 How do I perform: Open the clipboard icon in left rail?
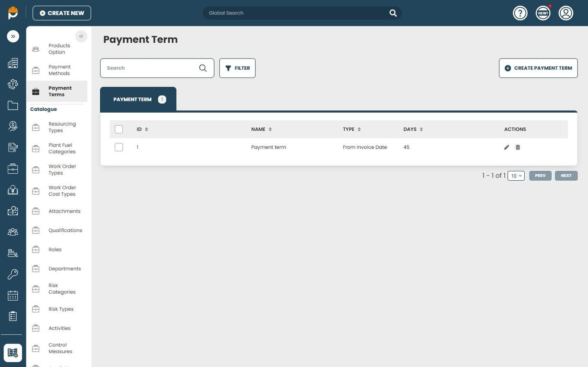[13, 316]
